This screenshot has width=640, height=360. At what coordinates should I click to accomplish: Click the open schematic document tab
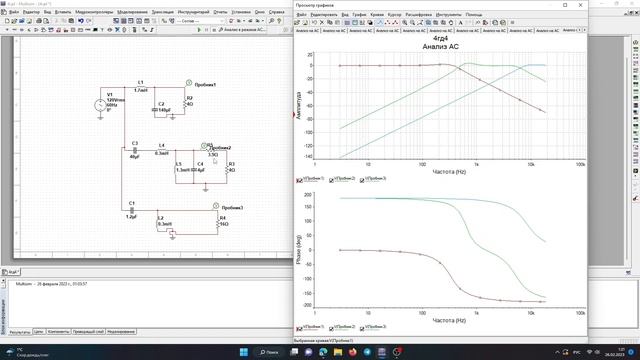tap(11, 272)
